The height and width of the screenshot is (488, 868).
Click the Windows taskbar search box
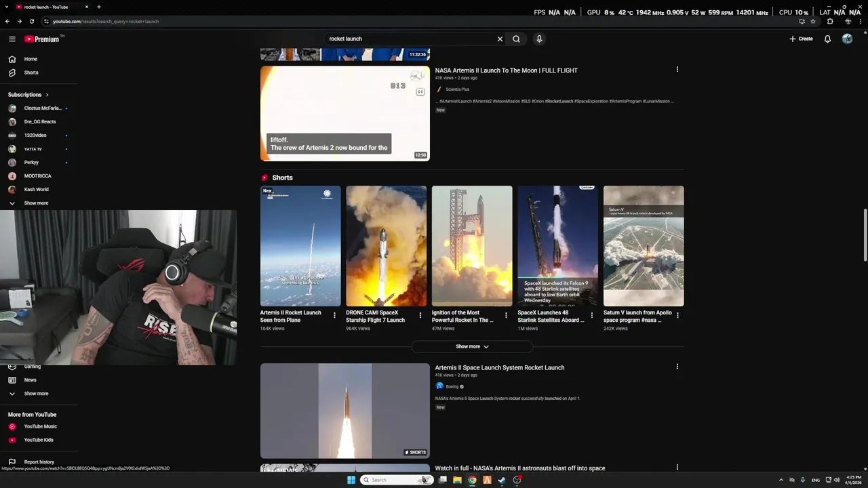[395, 480]
